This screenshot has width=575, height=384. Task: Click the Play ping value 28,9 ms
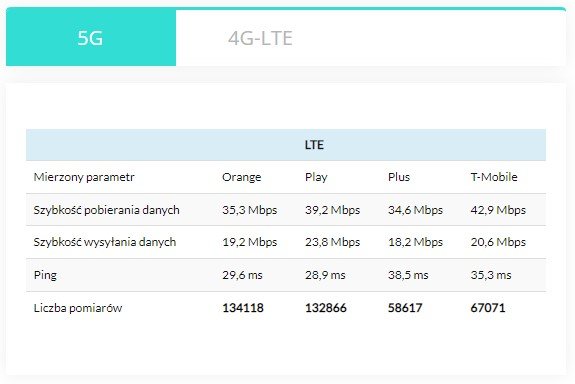click(325, 275)
